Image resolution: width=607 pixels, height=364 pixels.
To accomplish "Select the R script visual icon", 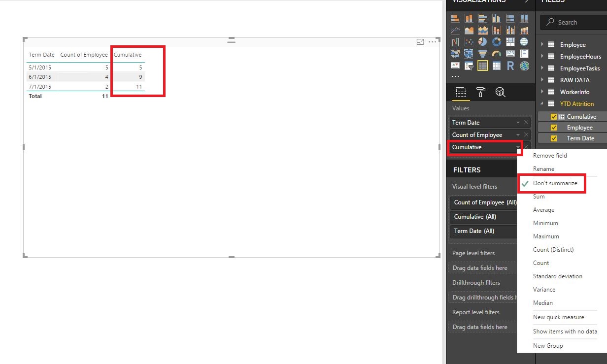I will [x=510, y=66].
